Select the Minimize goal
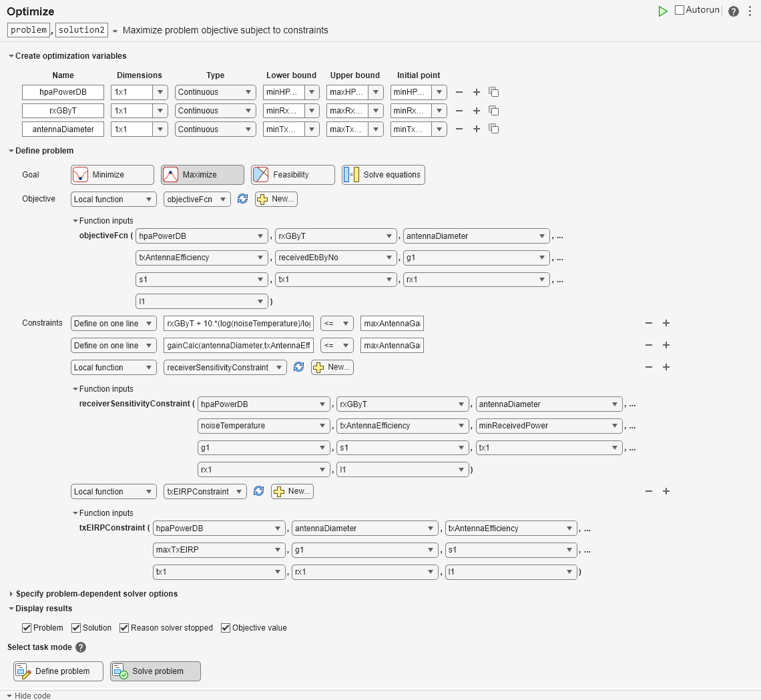The width and height of the screenshot is (761, 700). 112,175
